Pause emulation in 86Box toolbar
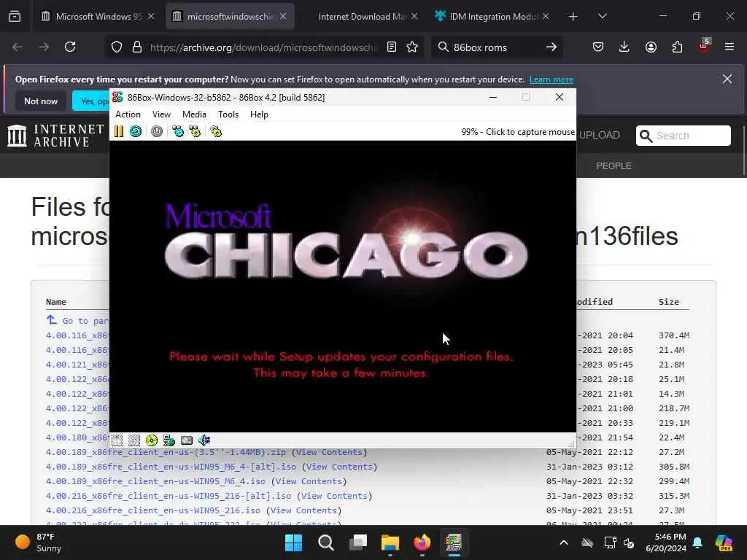747x560 pixels. click(119, 131)
